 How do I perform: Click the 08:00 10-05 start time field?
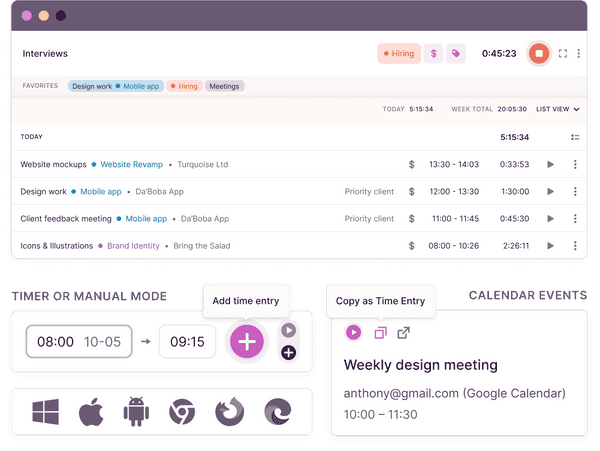[79, 342]
